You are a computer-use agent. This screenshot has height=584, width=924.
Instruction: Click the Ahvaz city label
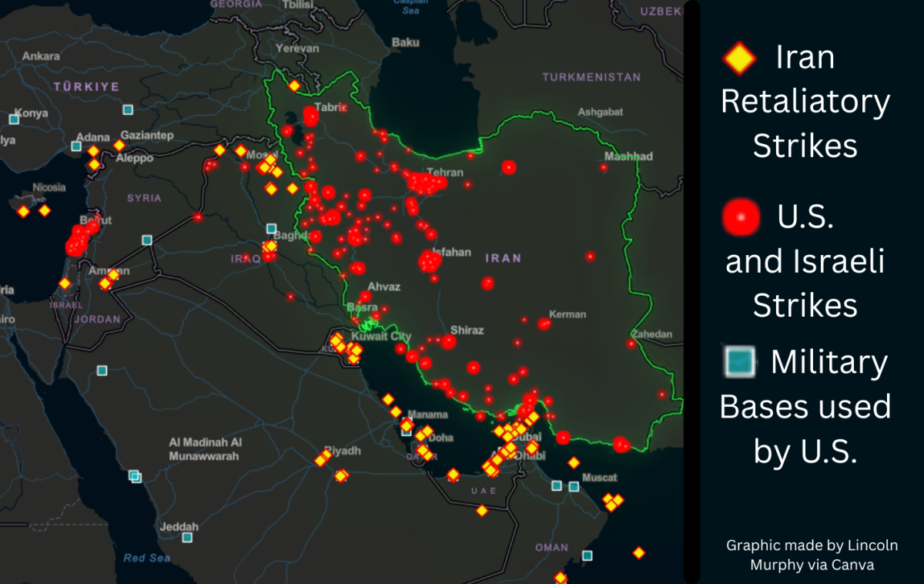point(384,287)
